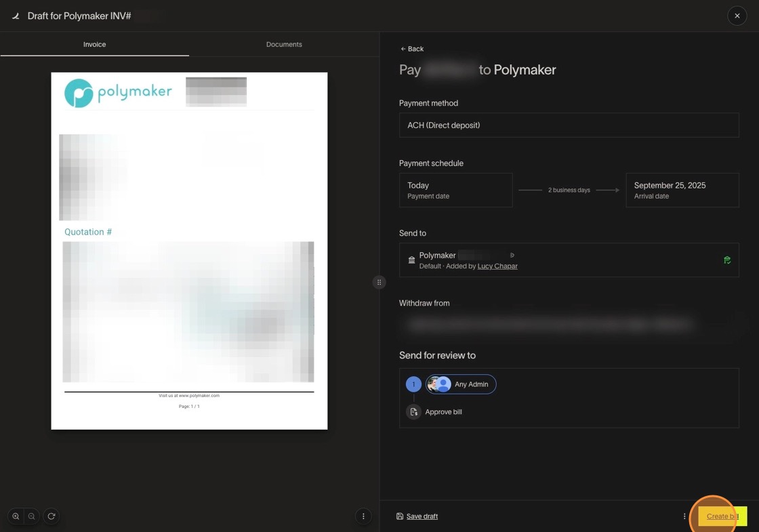This screenshot has height=532, width=759.
Task: Open the Today payment date picker
Action: [x=455, y=190]
